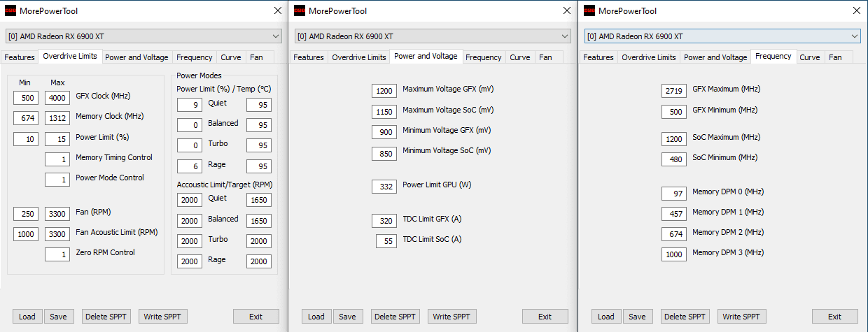Close the left MorePowerTool window
Image resolution: width=868 pixels, height=332 pixels.
coord(277,10)
